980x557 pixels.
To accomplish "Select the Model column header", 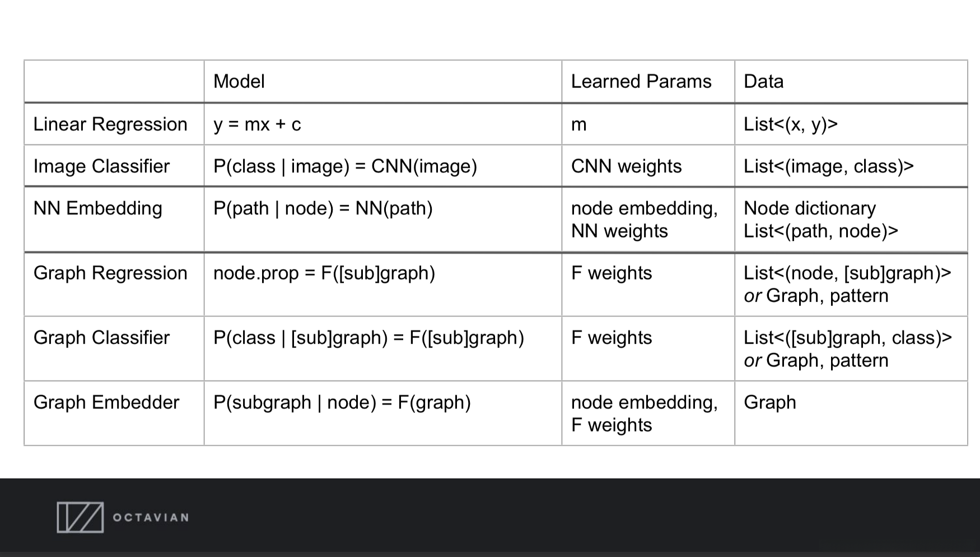I will 239,82.
